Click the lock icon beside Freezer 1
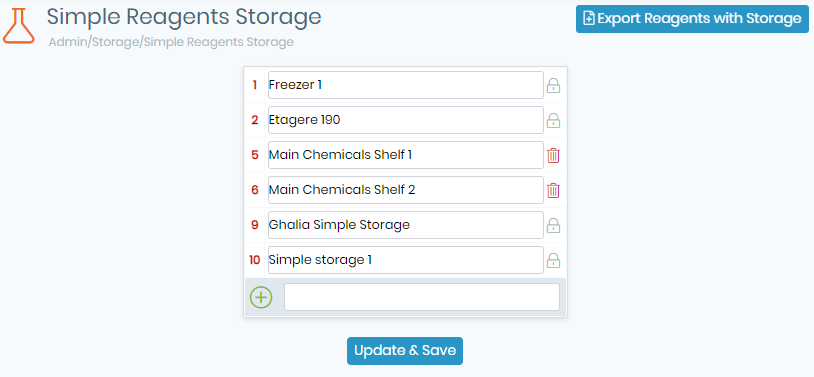814x377 pixels. [553, 85]
